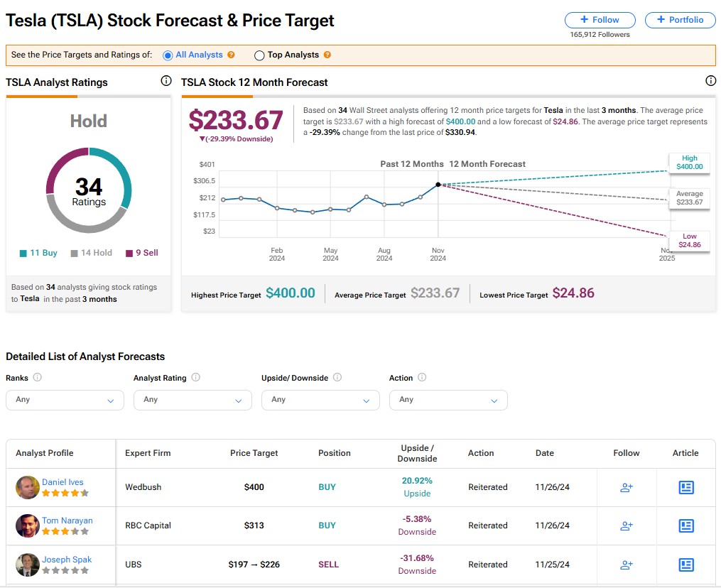Click help icon next to Top Analysts
The image size is (721, 588).
[x=327, y=55]
